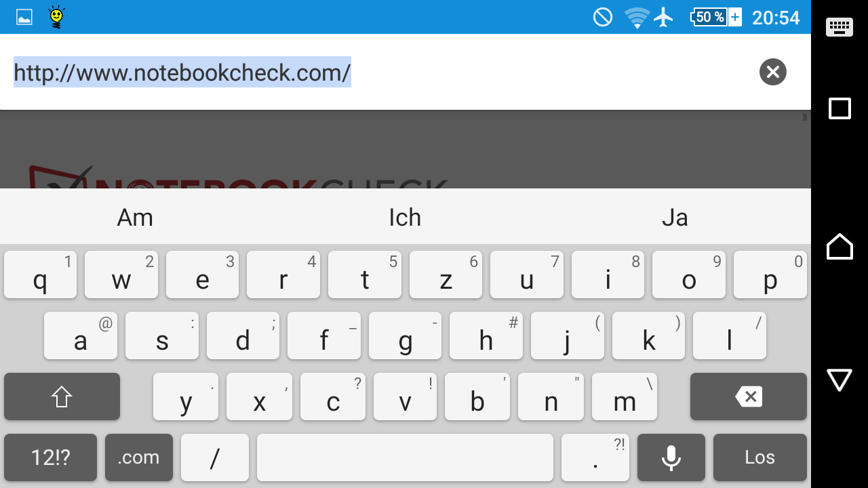Tap the Los go button
Screen dimensions: 868x488
(x=760, y=457)
